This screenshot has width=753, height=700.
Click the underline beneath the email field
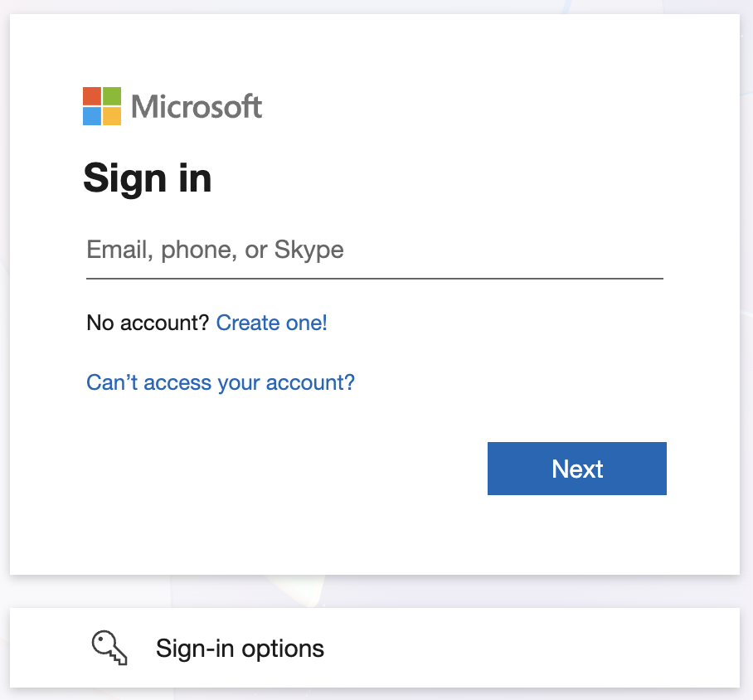click(x=374, y=279)
